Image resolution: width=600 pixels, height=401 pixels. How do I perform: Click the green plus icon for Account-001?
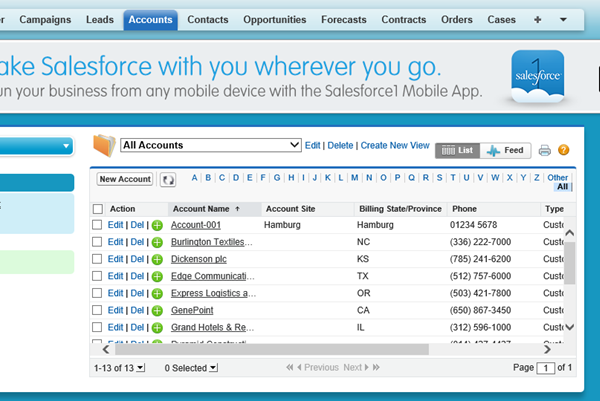pos(157,226)
